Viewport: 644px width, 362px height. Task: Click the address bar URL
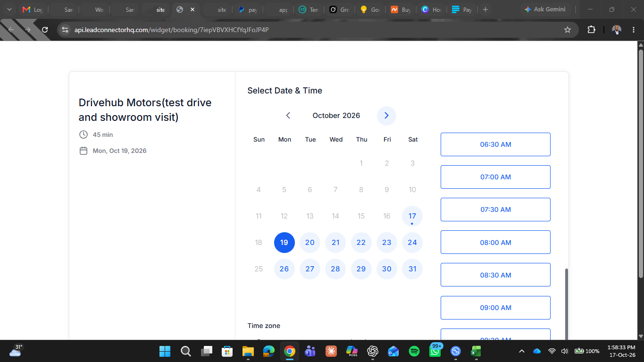pos(172,30)
